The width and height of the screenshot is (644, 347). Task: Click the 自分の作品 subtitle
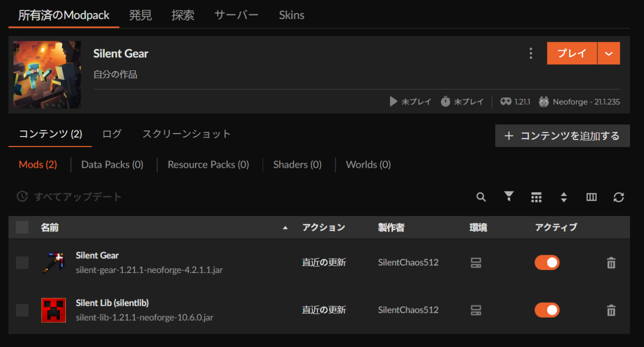pos(115,75)
